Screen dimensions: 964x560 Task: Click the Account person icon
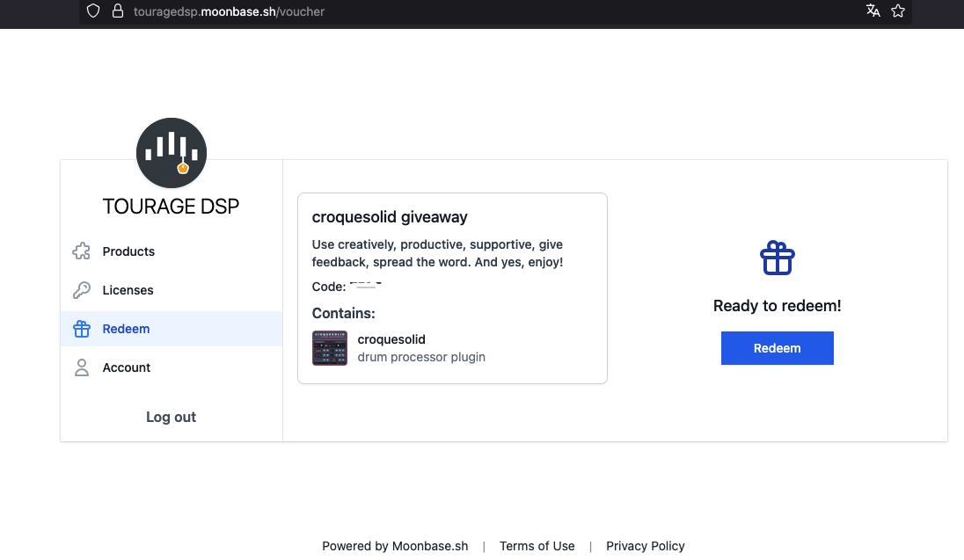(82, 367)
